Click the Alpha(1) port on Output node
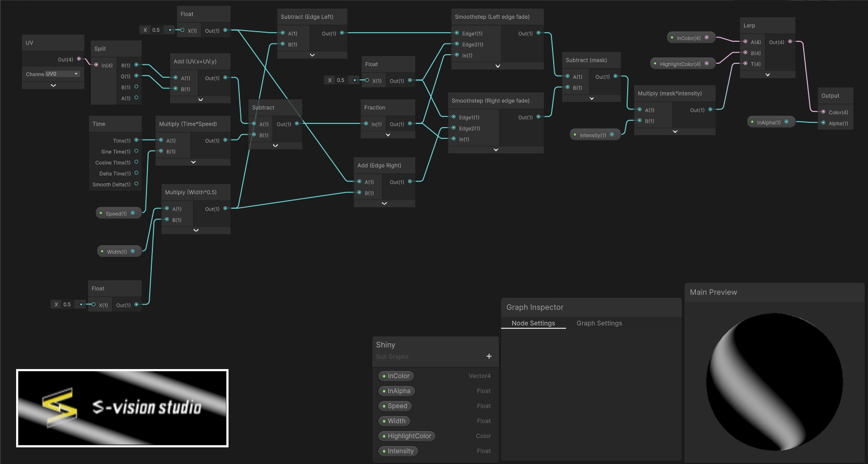 [823, 123]
